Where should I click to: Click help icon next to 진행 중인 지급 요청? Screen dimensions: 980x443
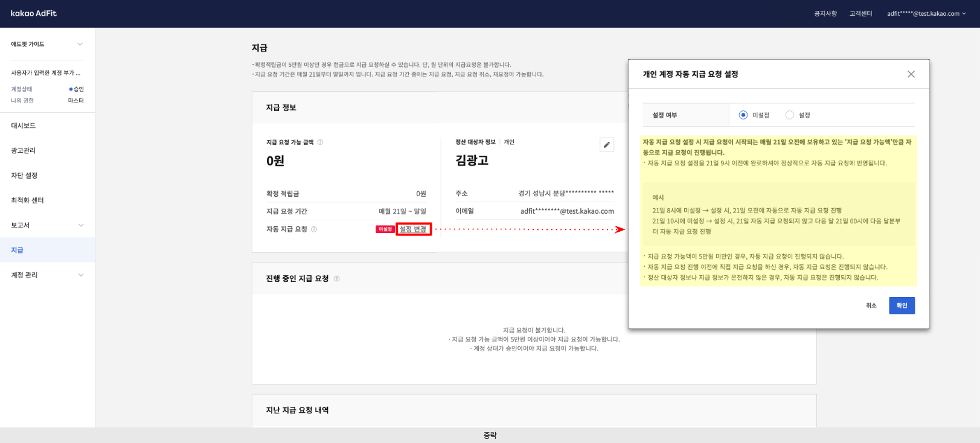(337, 279)
